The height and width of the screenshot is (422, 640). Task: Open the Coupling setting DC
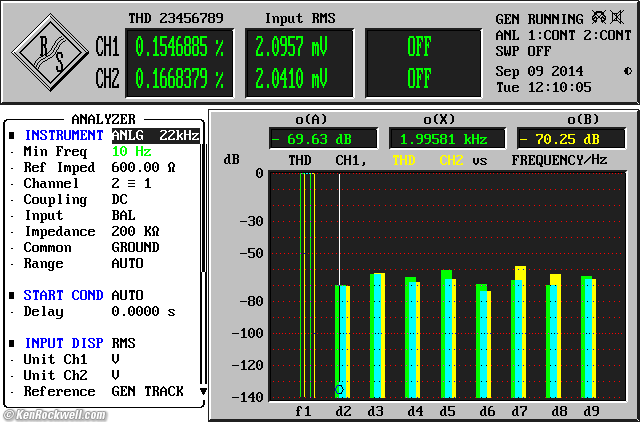coord(120,199)
